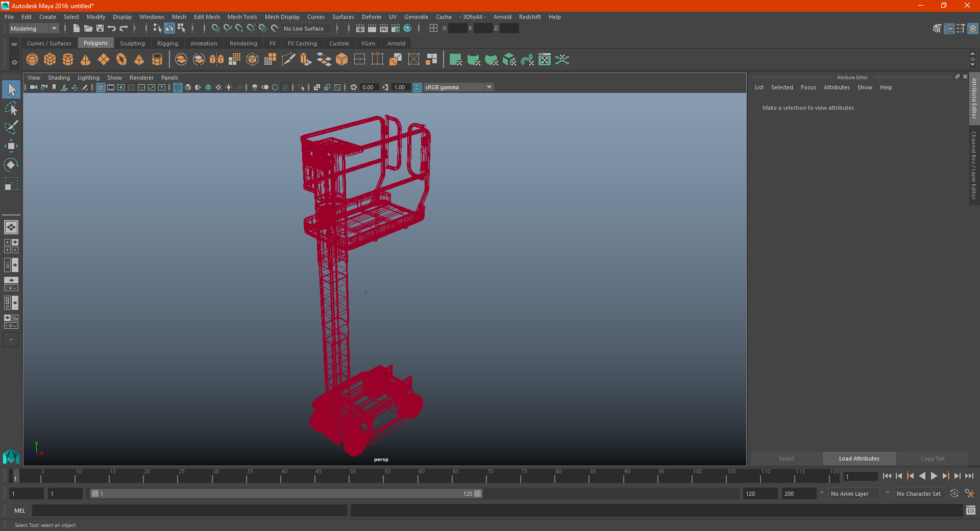Create a polygon cube from the shelf
This screenshot has height=531, width=980.
pyautogui.click(x=50, y=60)
